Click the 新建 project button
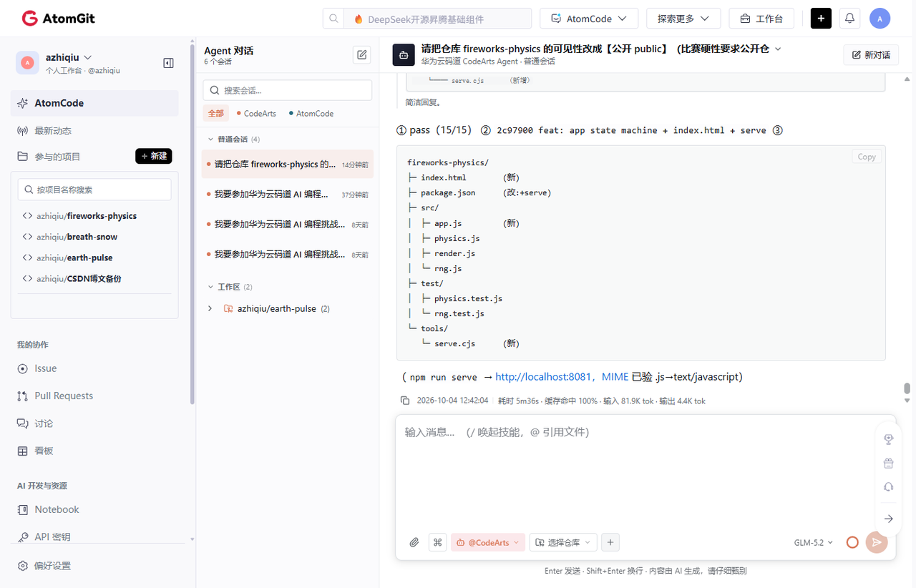916x588 pixels. point(154,156)
